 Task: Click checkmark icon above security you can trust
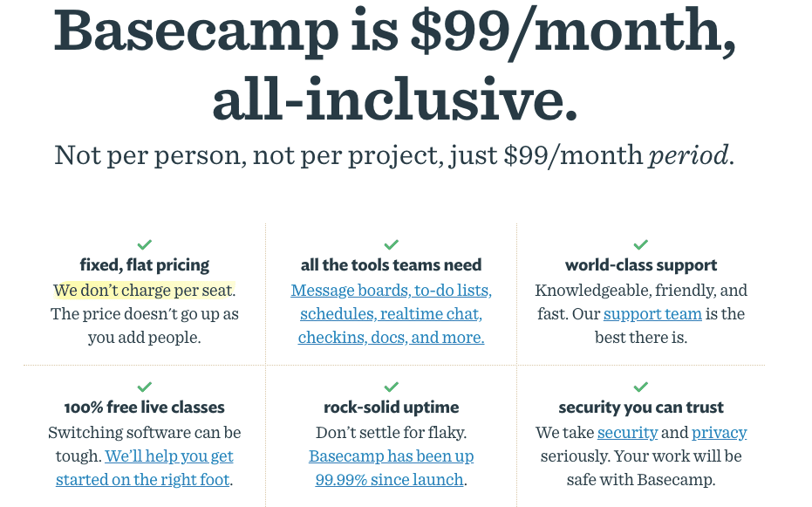pos(641,387)
